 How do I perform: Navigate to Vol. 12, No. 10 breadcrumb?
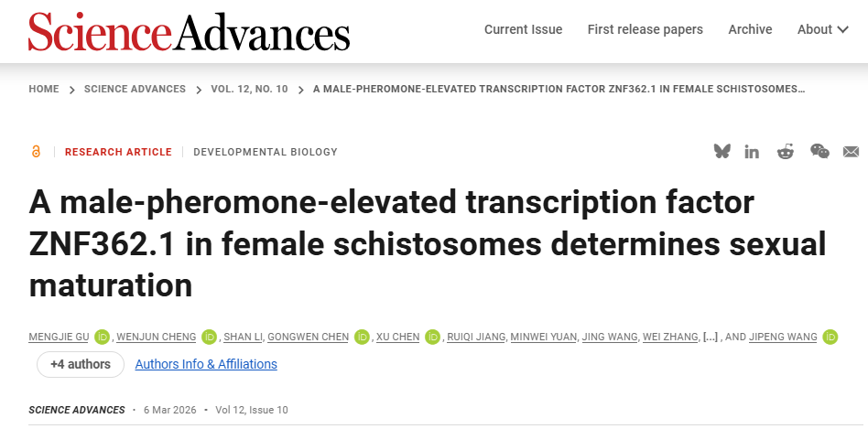pos(249,89)
